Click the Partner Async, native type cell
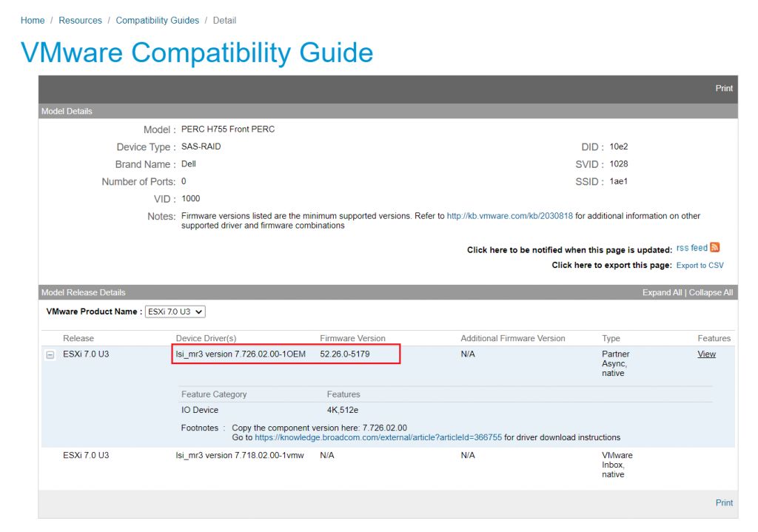 615,363
